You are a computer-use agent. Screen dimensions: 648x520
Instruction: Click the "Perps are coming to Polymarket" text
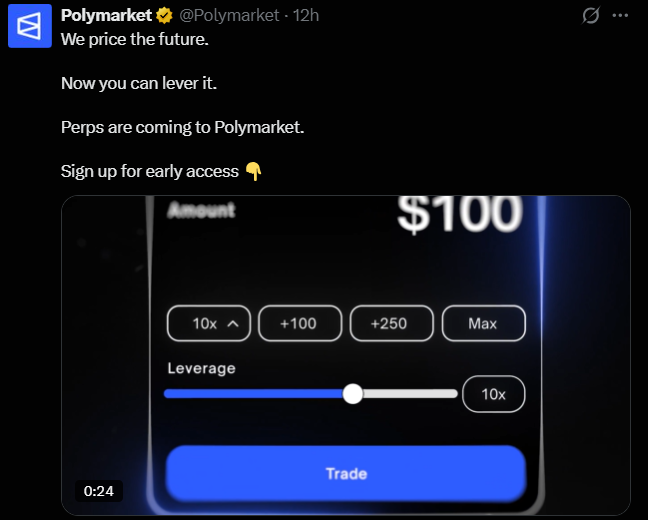182,127
